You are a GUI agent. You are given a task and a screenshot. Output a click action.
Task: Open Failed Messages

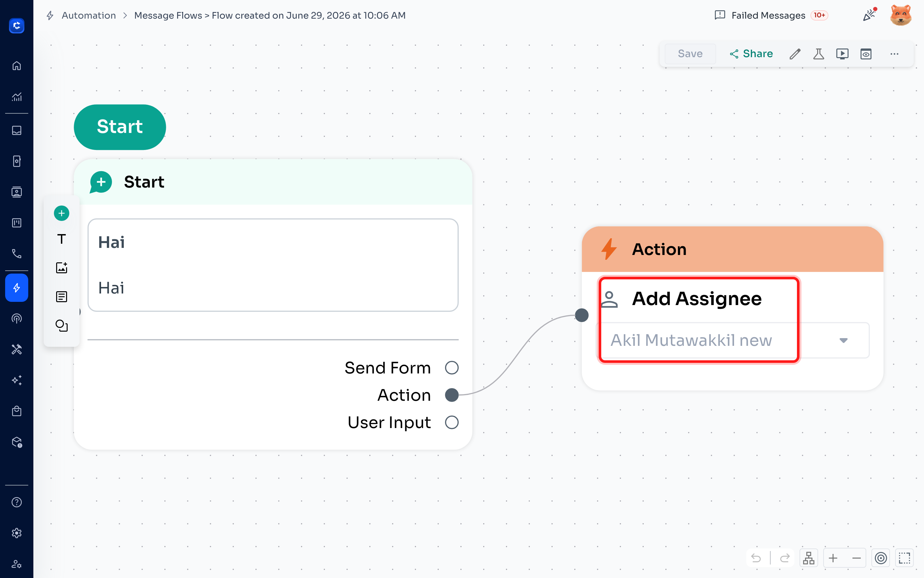tap(768, 15)
